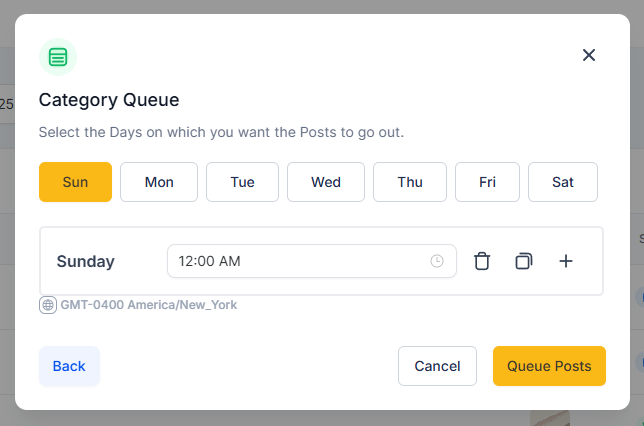Enable Thu as a posting day

(x=410, y=182)
